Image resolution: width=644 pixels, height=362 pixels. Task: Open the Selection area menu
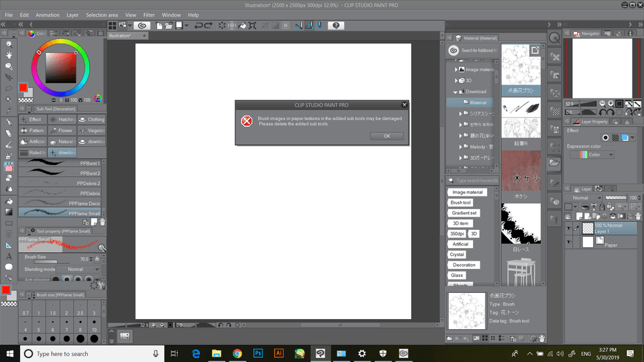coord(102,15)
